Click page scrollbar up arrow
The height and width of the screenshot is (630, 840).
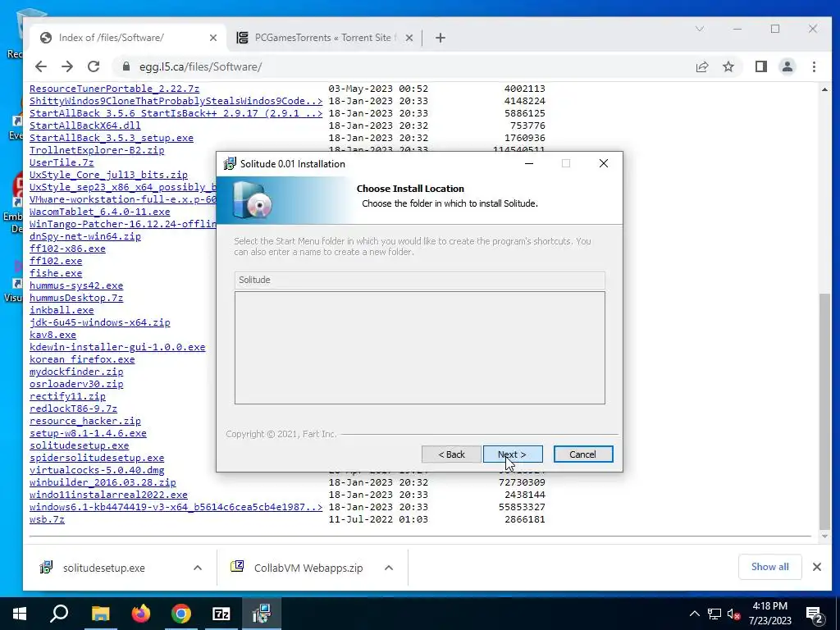pyautogui.click(x=825, y=89)
